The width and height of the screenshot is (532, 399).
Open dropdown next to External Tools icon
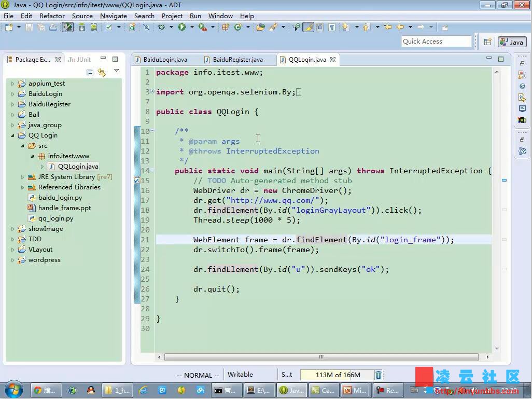[213, 27]
